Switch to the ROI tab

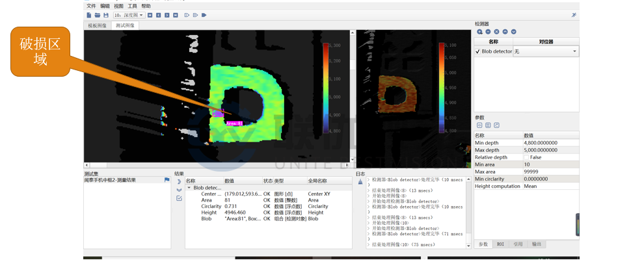tap(500, 244)
